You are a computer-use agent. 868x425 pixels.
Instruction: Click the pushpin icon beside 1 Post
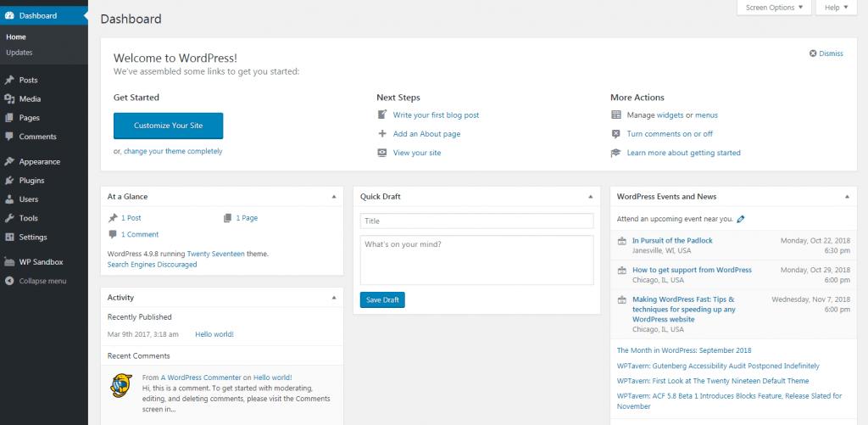[113, 218]
